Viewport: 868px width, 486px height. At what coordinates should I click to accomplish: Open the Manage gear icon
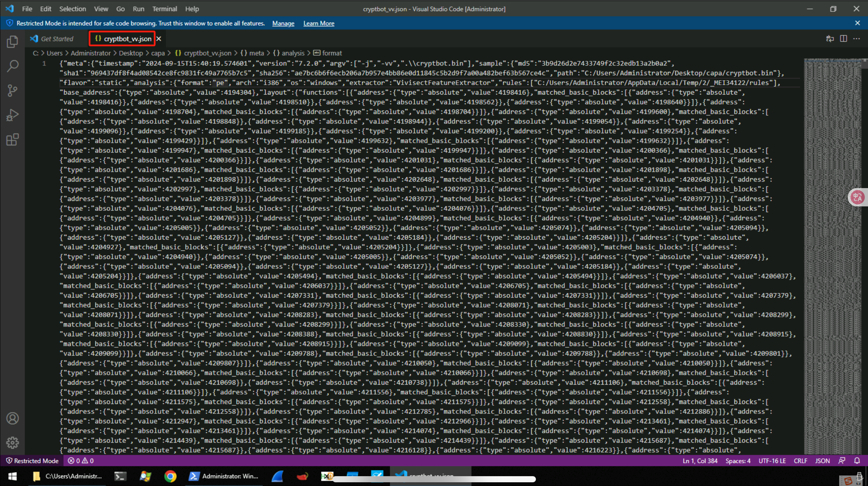[x=13, y=442]
